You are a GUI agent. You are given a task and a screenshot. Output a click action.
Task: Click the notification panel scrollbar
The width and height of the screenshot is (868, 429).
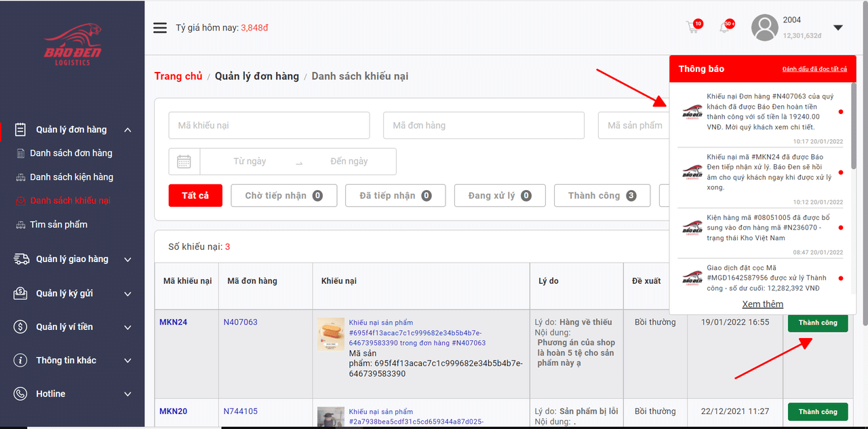click(x=853, y=129)
